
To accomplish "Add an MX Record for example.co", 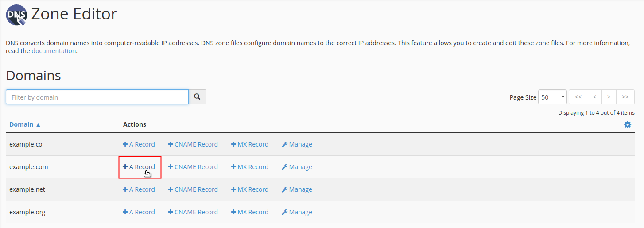I will (250, 144).
